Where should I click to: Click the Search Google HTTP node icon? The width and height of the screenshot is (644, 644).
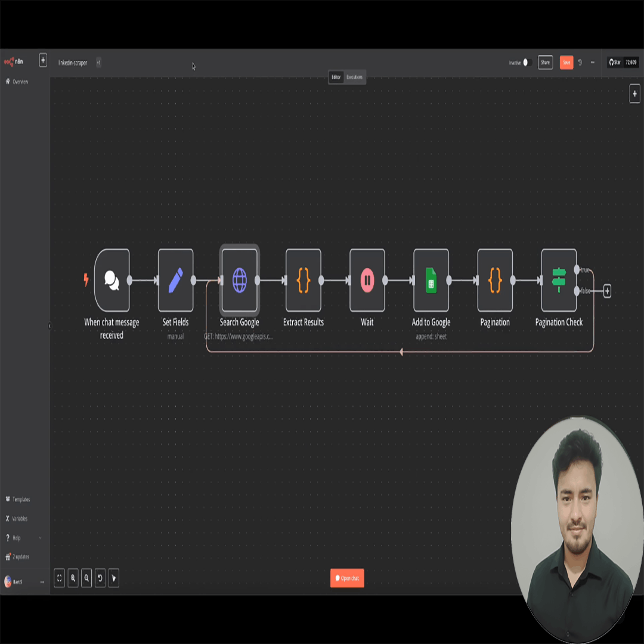pyautogui.click(x=239, y=280)
